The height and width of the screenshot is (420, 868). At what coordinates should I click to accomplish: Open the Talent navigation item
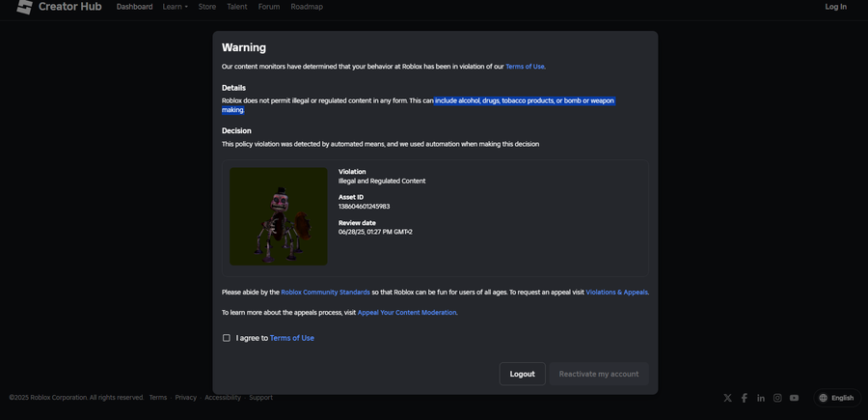click(x=237, y=7)
